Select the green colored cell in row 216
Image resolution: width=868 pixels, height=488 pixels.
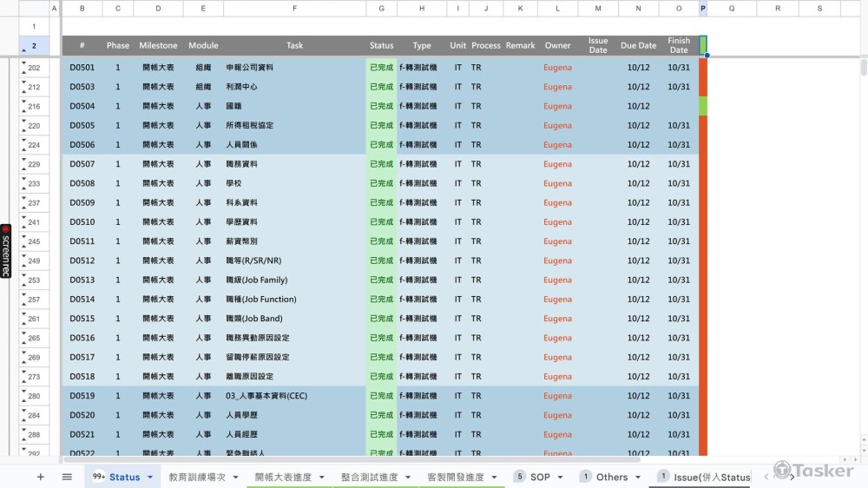click(x=703, y=106)
